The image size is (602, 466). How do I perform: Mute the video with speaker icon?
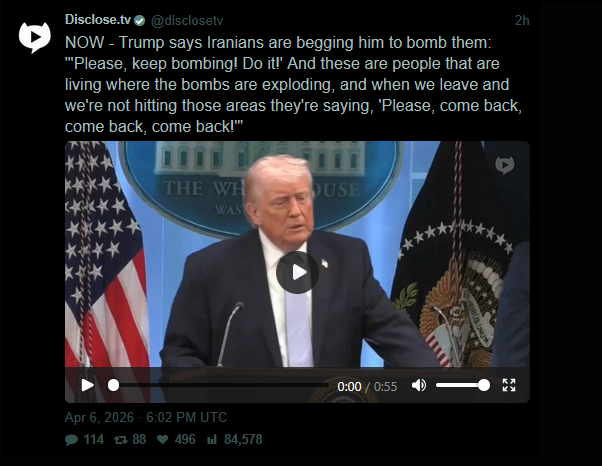click(419, 385)
